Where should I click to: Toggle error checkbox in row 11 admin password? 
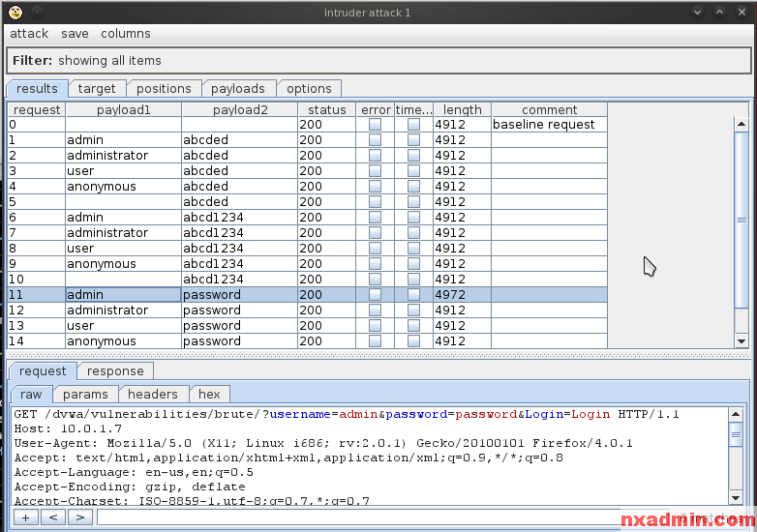375,295
